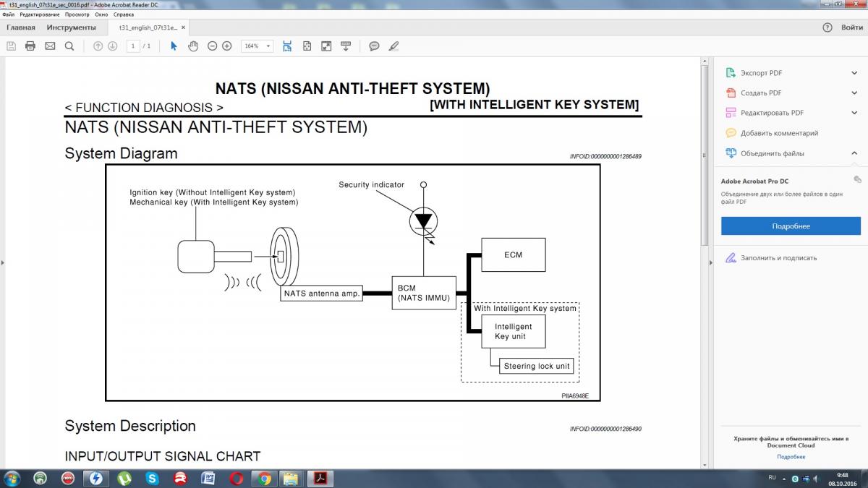
Task: Follow the Document Cloud Подробнее link
Action: pyautogui.click(x=791, y=457)
